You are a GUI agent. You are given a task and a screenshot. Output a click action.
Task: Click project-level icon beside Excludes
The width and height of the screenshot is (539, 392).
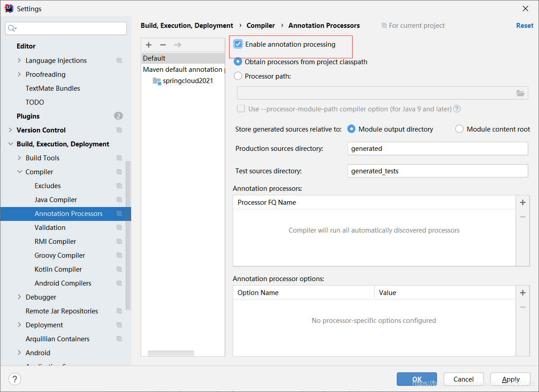[119, 186]
